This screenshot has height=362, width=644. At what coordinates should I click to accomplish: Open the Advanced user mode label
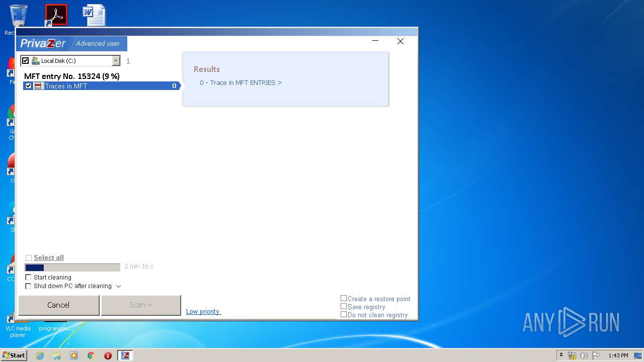(98, 44)
